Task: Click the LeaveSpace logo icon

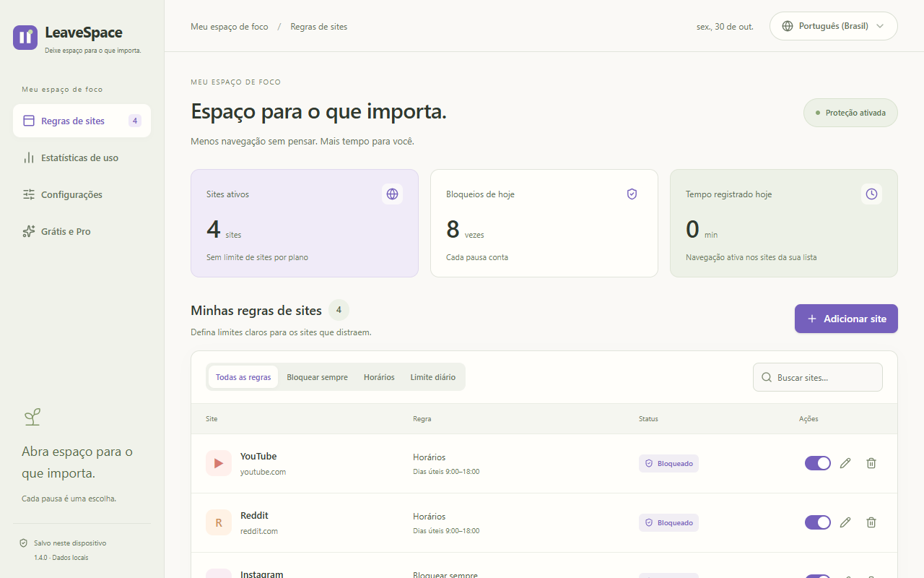Action: pos(25,38)
